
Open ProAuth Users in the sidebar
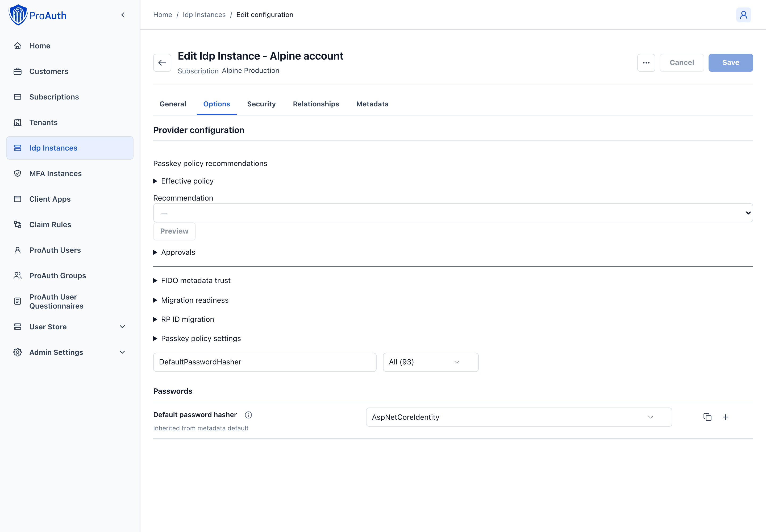click(70, 250)
